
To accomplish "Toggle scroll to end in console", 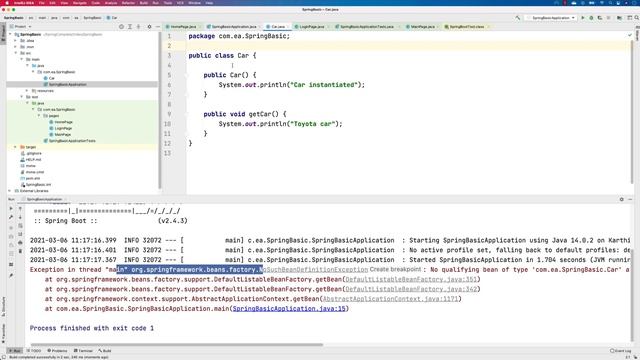I will pos(20,234).
